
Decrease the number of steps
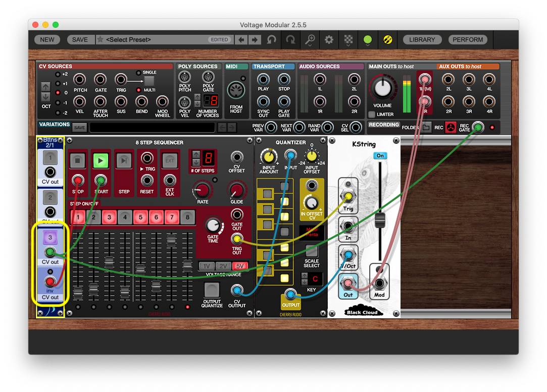(196, 162)
